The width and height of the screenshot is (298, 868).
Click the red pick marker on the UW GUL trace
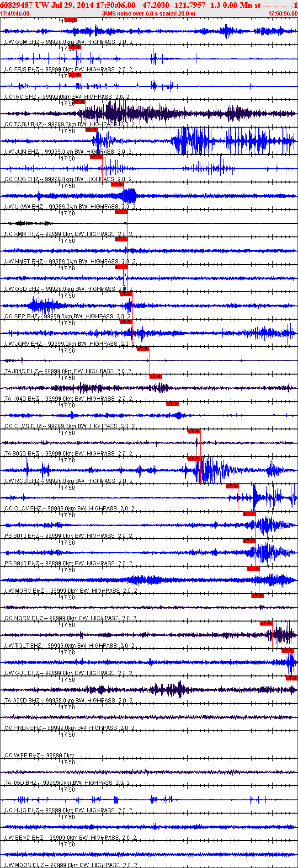[288, 651]
